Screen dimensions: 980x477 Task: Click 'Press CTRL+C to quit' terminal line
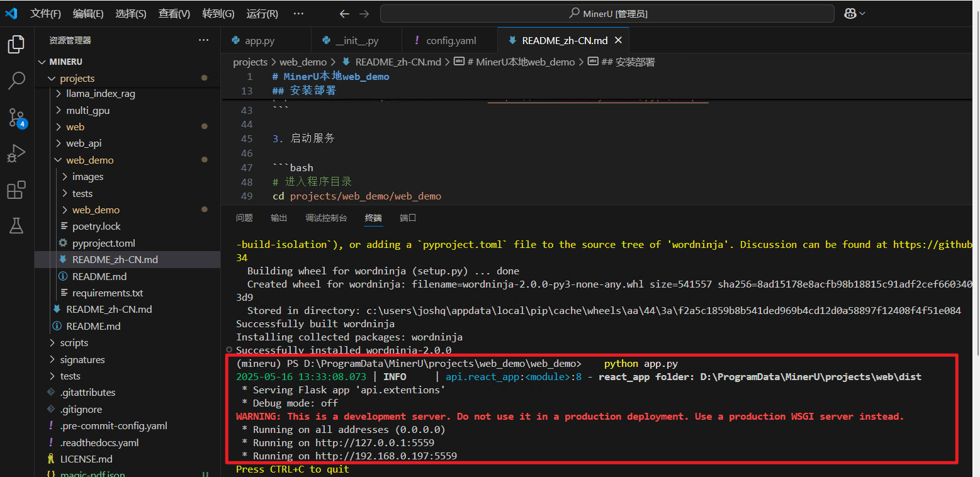[x=293, y=469]
